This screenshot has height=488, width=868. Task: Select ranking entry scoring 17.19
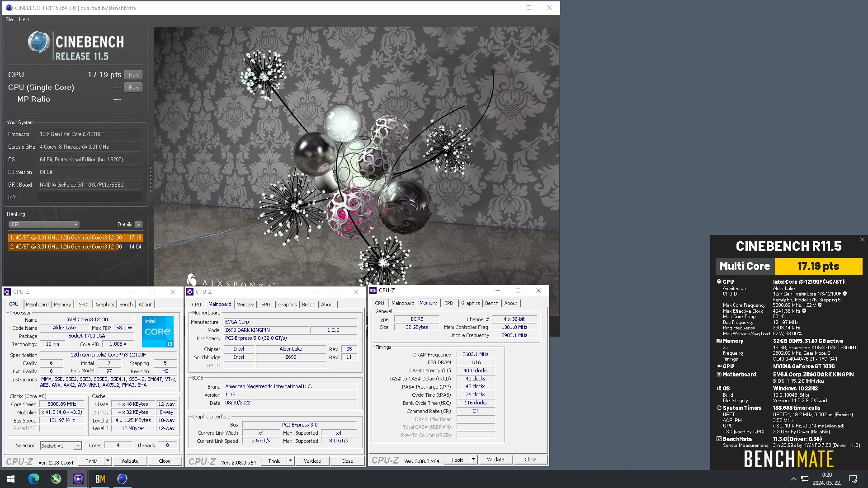coord(75,238)
